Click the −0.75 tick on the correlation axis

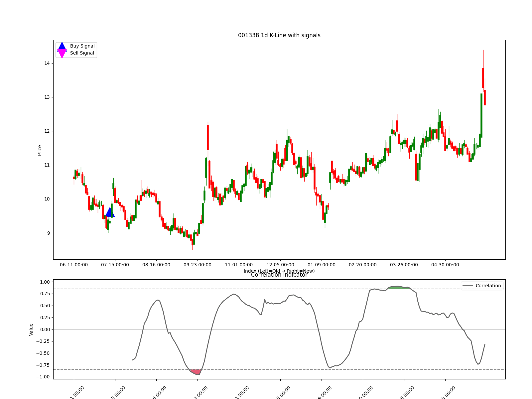(x=44, y=365)
